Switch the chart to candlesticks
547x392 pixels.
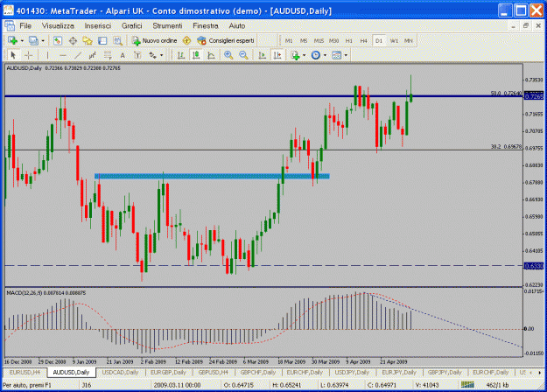pos(196,55)
